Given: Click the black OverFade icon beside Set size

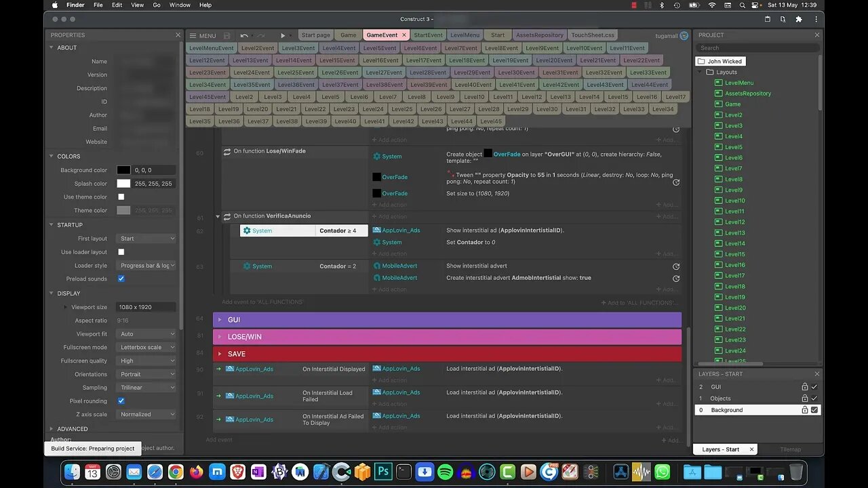Looking at the screenshot, I should 376,193.
